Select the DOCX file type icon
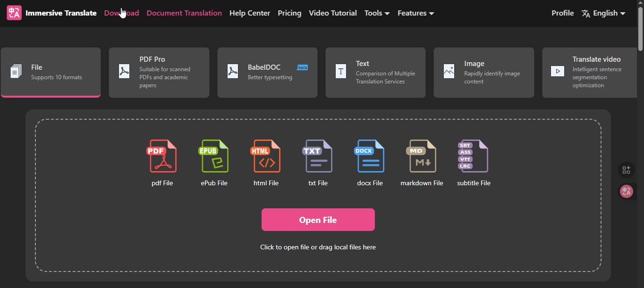Viewport: 644px width, 288px height. click(370, 156)
